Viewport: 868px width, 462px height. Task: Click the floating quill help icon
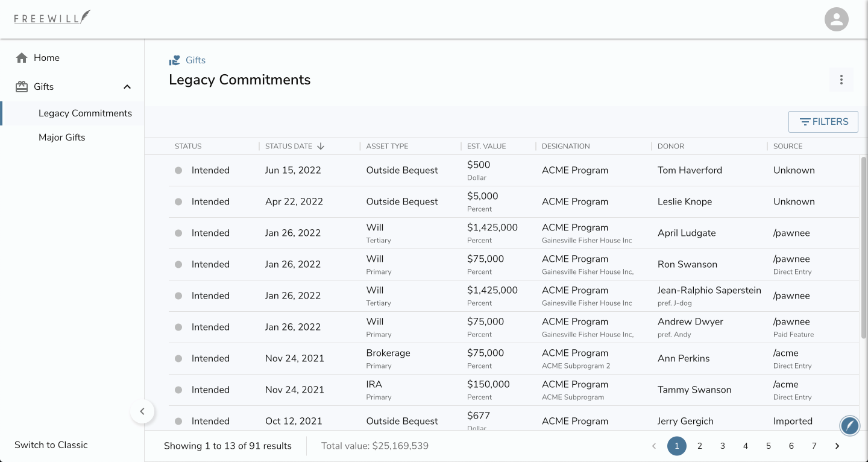[849, 426]
